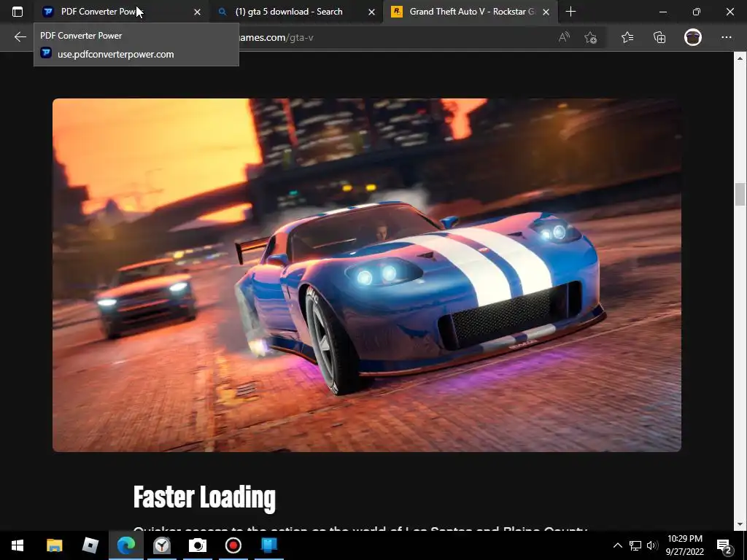Close the PDF Converter Power tab
Viewport: 747px width, 560px height.
pyautogui.click(x=197, y=12)
